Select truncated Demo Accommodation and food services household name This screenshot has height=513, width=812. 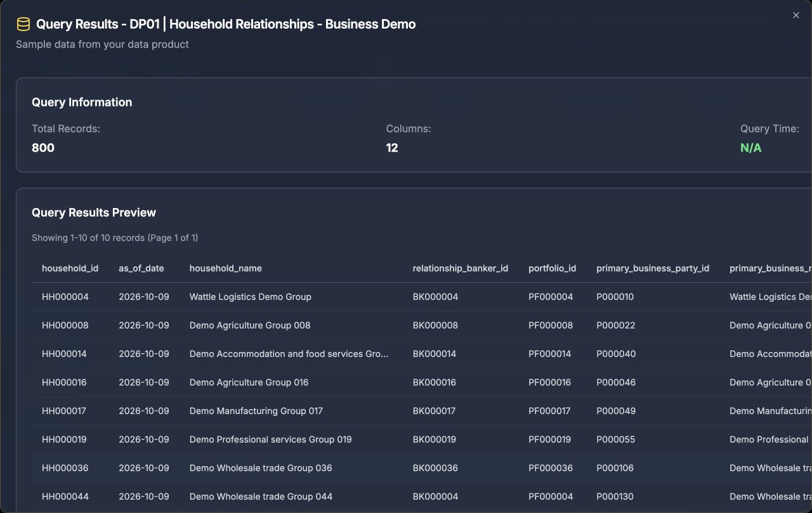289,354
